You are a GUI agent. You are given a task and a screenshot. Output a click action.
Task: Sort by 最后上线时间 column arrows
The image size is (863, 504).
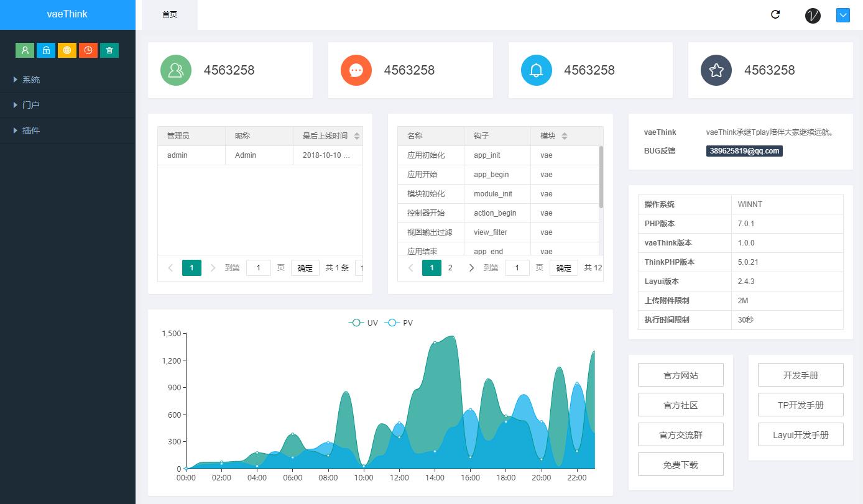357,136
